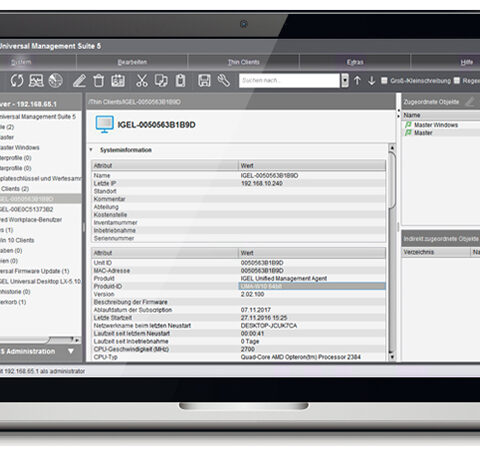Click the tree pane horizontal scrollbar right arrow
This screenshot has height=457, width=480.
pyautogui.click(x=77, y=340)
